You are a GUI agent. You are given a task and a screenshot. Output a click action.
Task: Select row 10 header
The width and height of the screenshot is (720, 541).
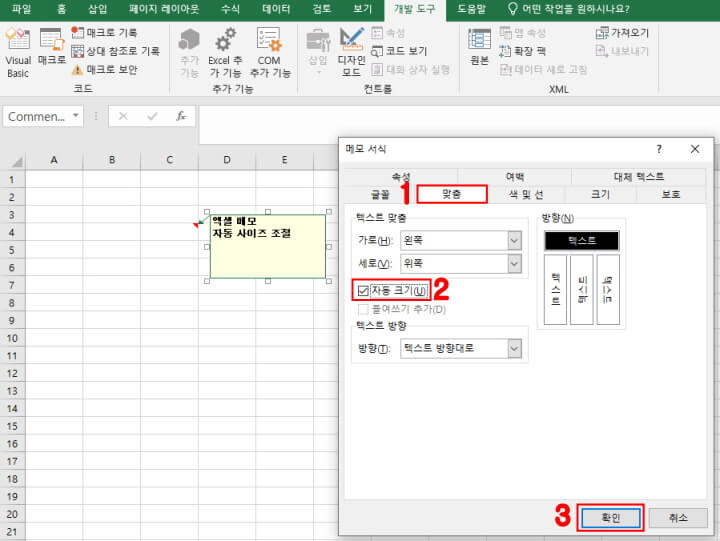point(12,338)
